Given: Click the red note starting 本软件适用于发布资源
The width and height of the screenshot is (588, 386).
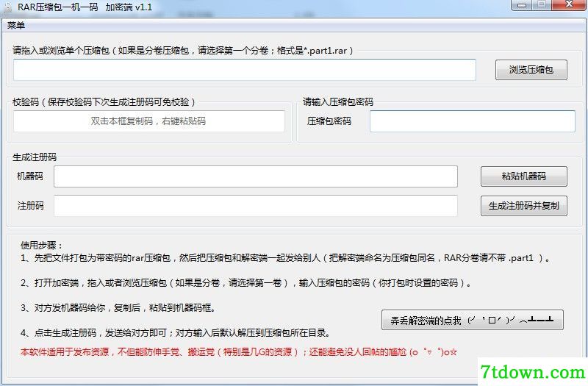Looking at the screenshot, I should [238, 352].
